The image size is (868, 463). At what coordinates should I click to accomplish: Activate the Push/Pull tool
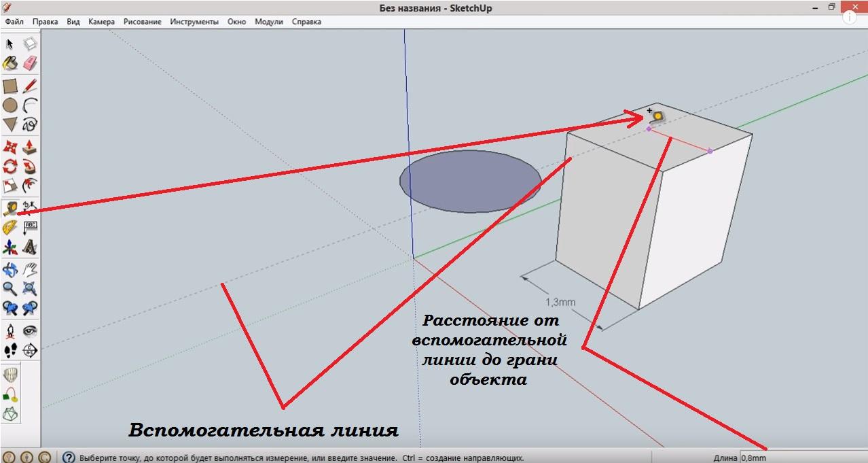[30, 147]
